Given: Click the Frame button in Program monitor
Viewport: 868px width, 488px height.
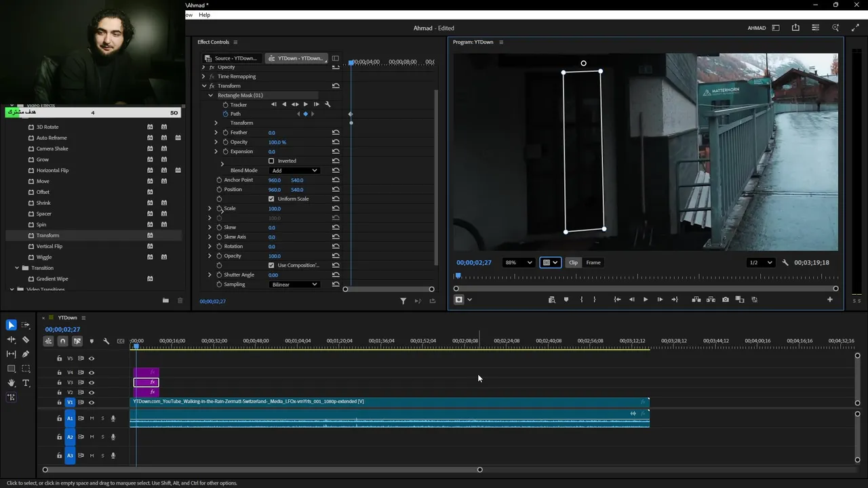Looking at the screenshot, I should [x=593, y=262].
